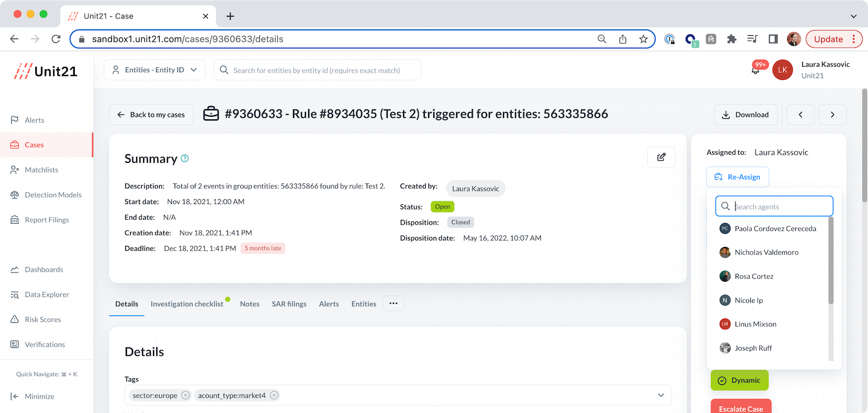Open Chrome profile picture
The image size is (868, 413).
tap(794, 39)
